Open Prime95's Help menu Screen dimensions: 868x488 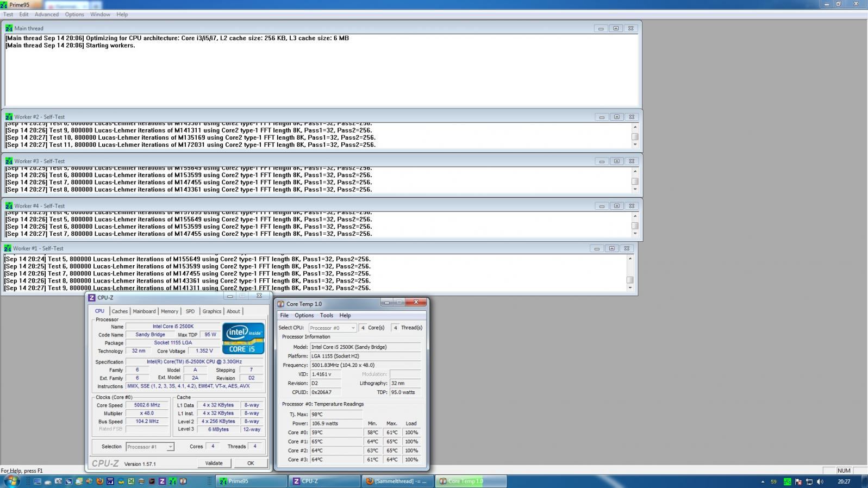point(122,15)
